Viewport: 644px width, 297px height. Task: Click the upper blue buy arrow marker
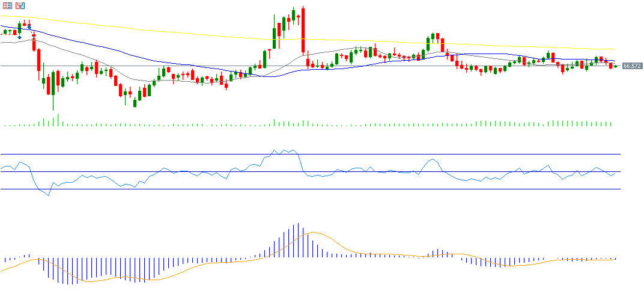(29, 27)
